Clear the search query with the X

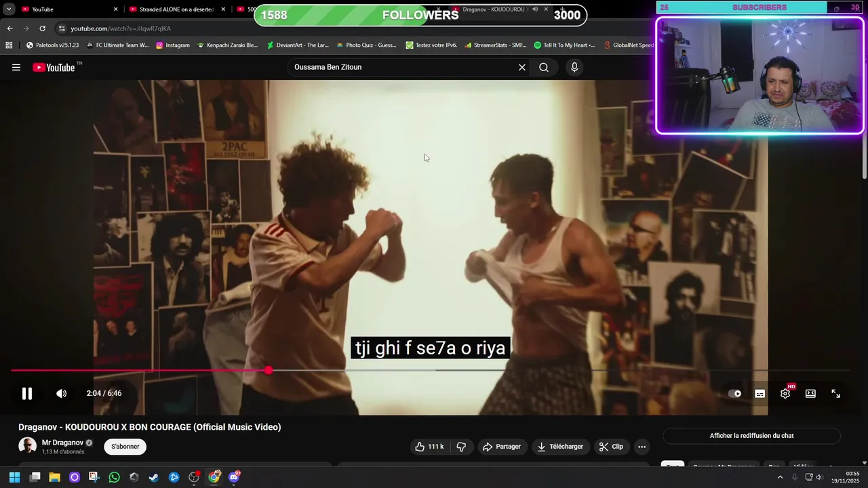pyautogui.click(x=522, y=67)
